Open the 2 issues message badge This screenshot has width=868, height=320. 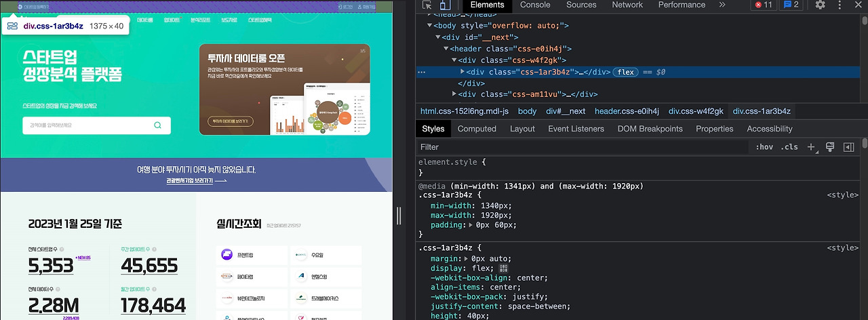[x=791, y=5]
